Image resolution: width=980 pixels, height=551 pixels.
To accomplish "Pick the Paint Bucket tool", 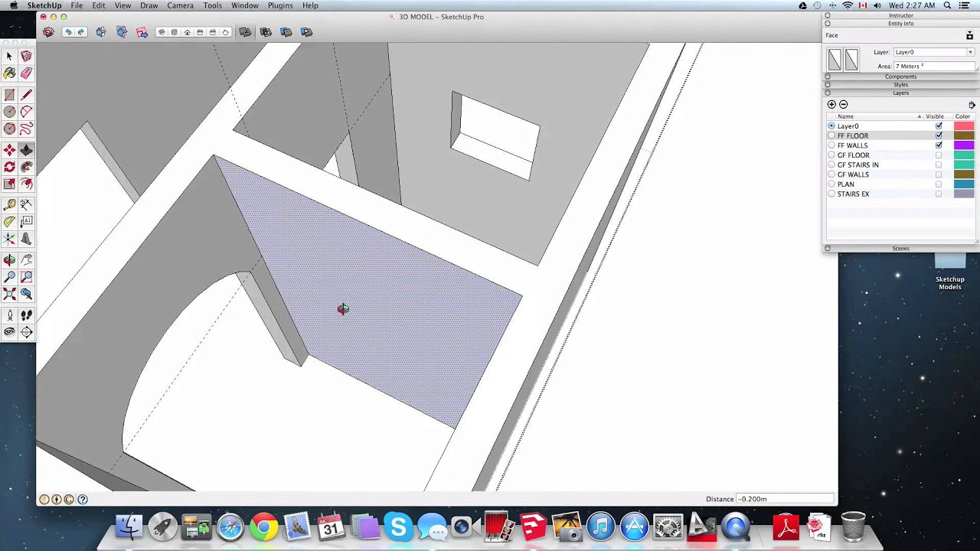I will coord(9,73).
